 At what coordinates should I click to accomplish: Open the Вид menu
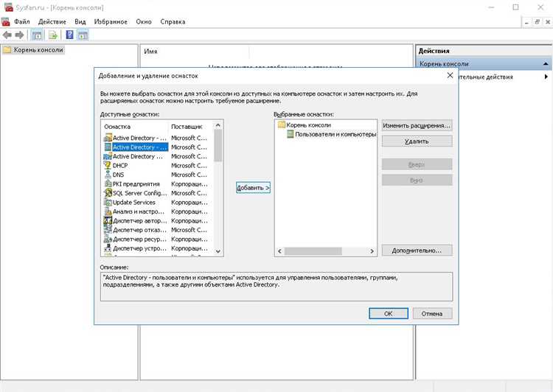(x=80, y=21)
